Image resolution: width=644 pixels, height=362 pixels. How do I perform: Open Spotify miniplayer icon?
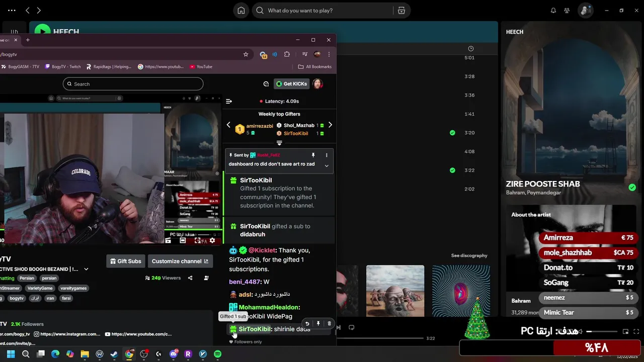(625, 331)
